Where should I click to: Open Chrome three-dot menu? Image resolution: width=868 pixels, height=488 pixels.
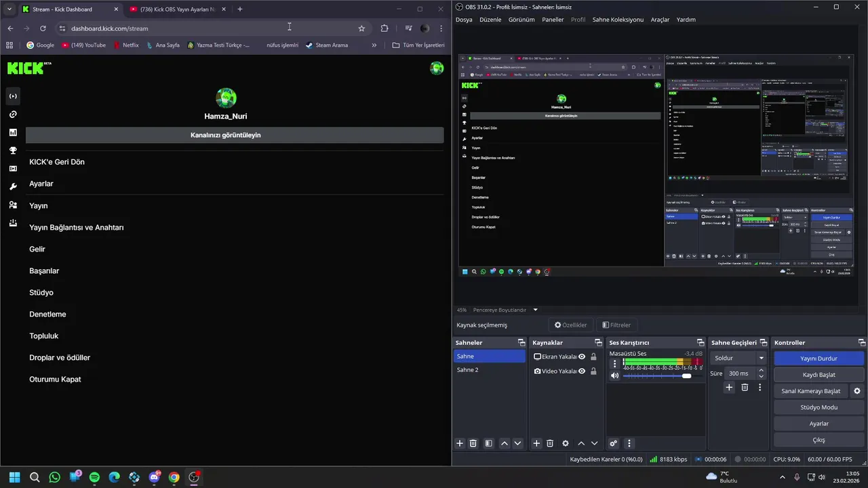(x=441, y=28)
